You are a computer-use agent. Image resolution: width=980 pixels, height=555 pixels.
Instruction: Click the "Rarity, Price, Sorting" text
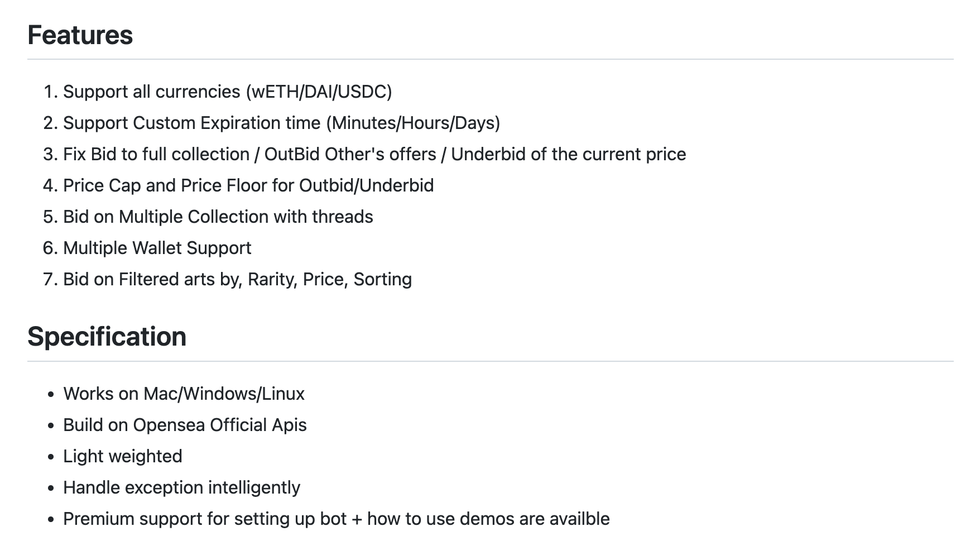pos(329,279)
